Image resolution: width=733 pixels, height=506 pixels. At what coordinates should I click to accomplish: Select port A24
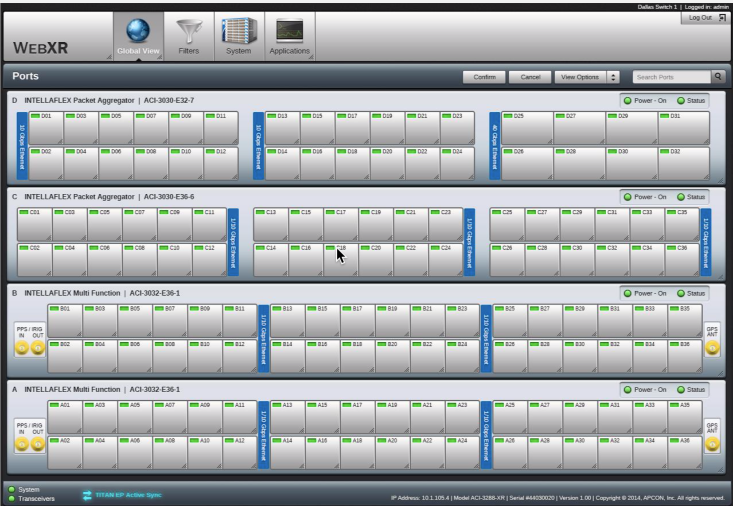(462, 452)
